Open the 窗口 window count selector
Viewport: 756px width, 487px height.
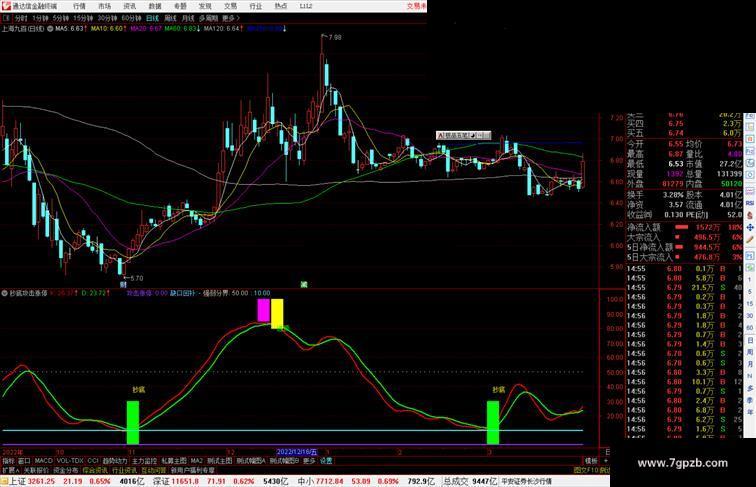[x=24, y=461]
